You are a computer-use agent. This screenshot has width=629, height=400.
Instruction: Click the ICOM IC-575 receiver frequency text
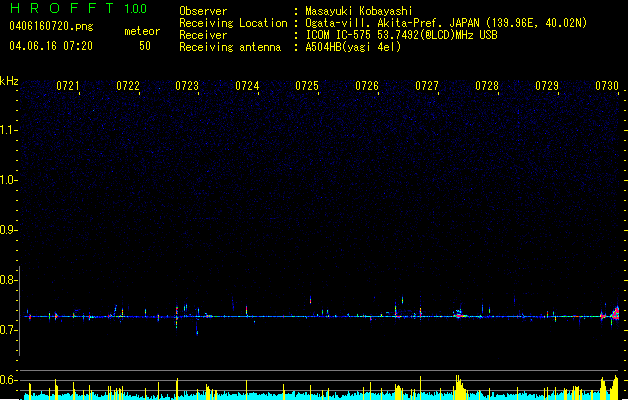point(401,35)
